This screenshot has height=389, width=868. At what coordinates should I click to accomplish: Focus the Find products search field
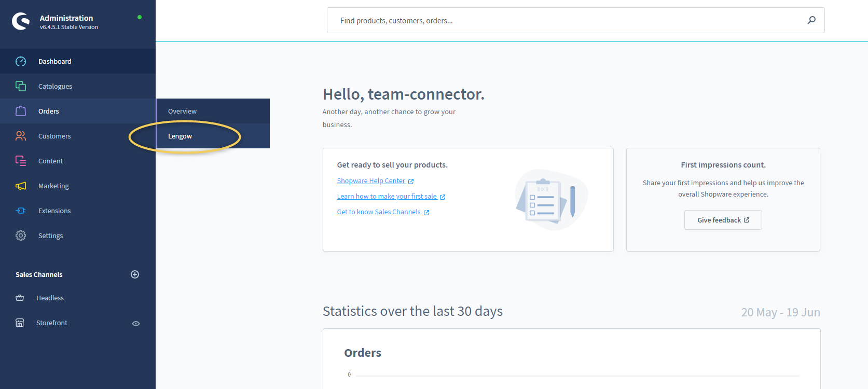pos(566,21)
